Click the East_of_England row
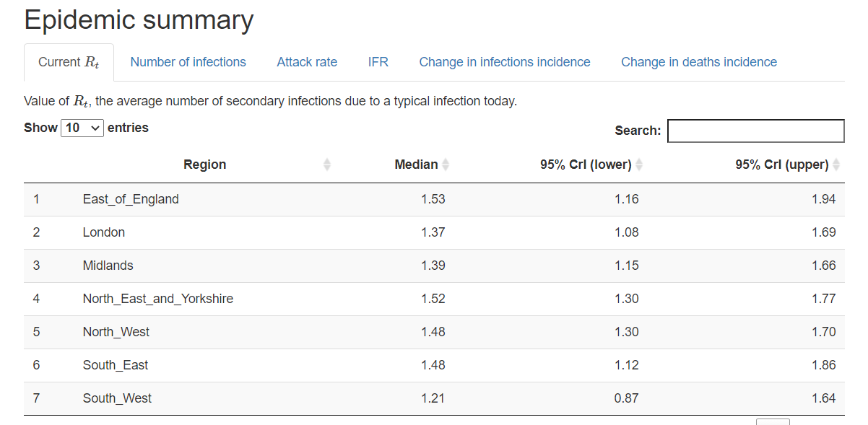This screenshot has width=868, height=425. [x=131, y=199]
